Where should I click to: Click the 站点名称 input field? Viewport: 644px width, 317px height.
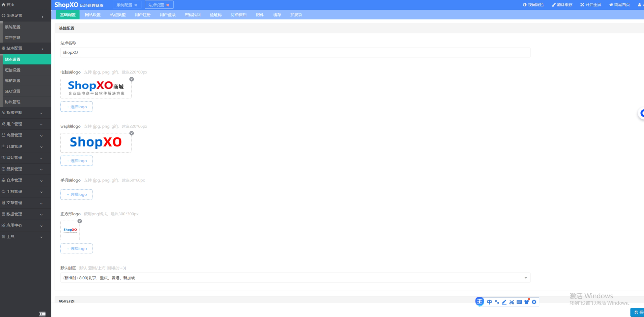click(x=295, y=52)
